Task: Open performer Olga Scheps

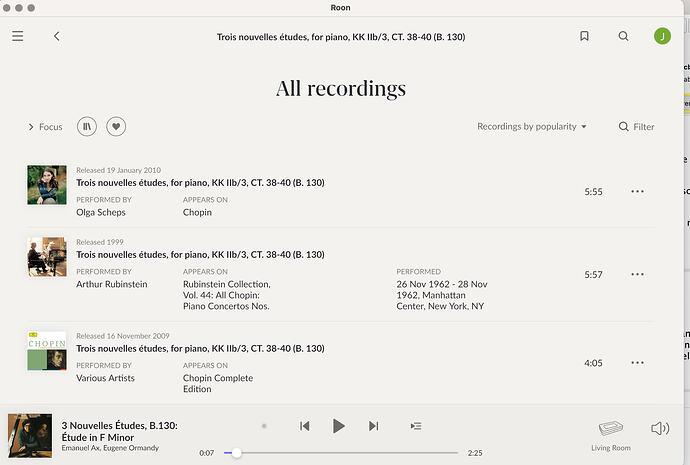Action: pos(101,212)
